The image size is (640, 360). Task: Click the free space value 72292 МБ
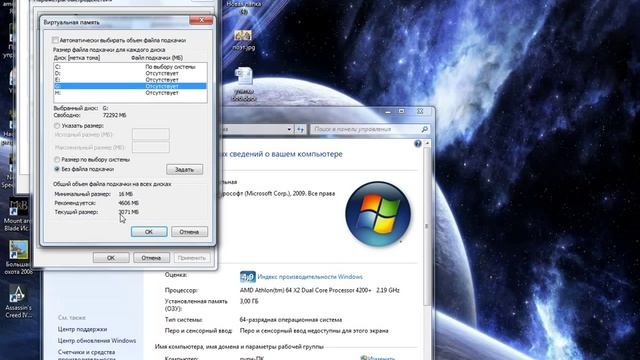point(114,116)
